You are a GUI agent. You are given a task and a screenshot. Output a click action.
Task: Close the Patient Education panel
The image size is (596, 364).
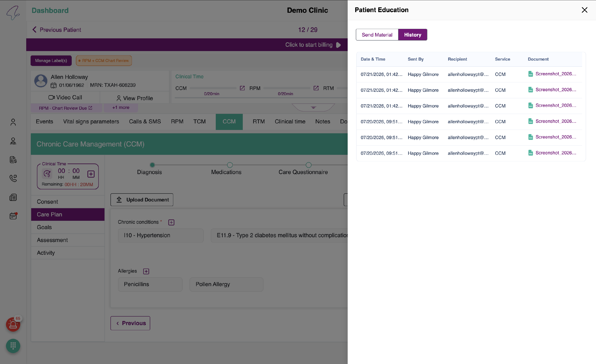tap(584, 10)
